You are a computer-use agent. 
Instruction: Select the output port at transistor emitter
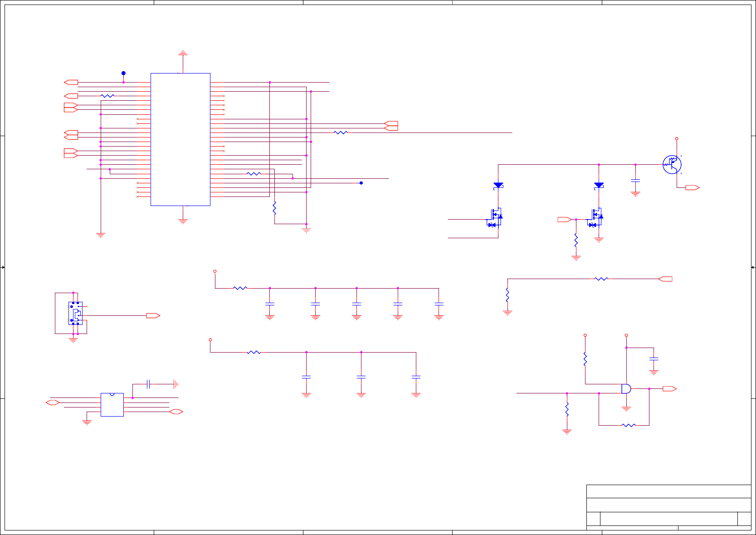click(x=693, y=187)
